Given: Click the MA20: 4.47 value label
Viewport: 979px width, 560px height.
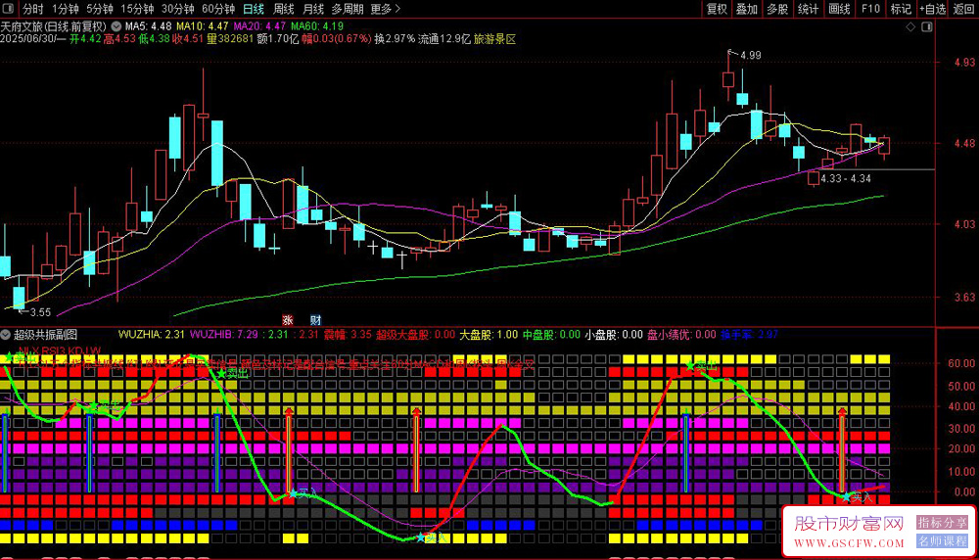Looking at the screenshot, I should (259, 26).
